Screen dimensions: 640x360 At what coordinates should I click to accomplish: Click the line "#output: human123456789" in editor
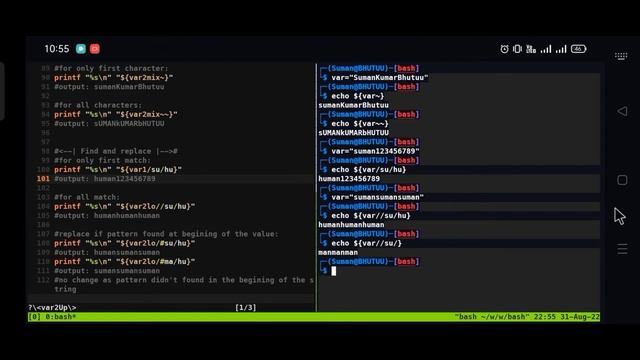pyautogui.click(x=104, y=179)
